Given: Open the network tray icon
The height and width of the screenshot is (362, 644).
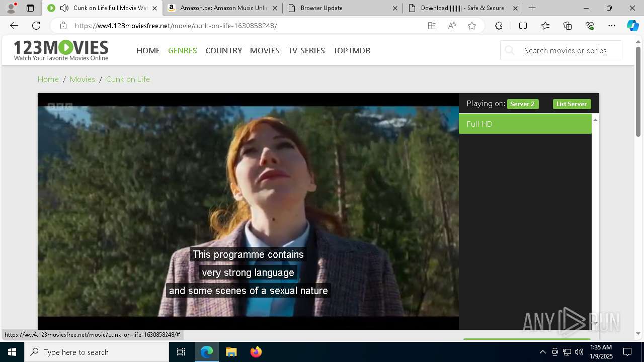Looking at the screenshot, I should [567, 352].
